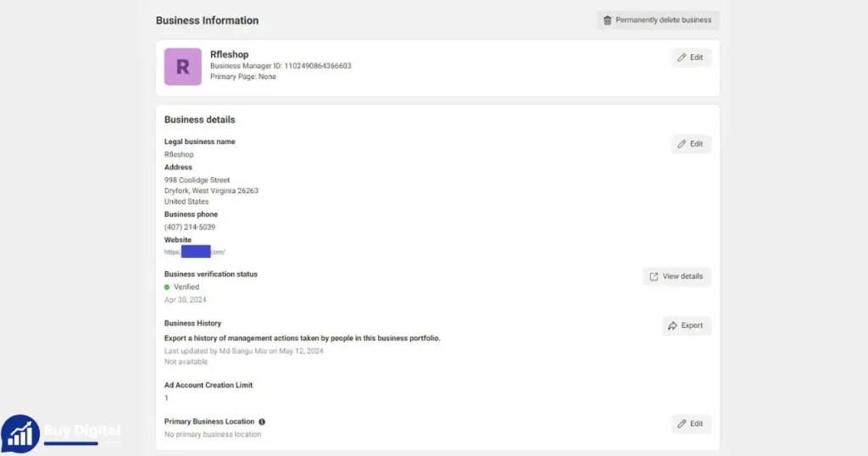Image resolution: width=868 pixels, height=456 pixels.
Task: Click the trash icon beside Permanently delete business
Action: coord(607,20)
